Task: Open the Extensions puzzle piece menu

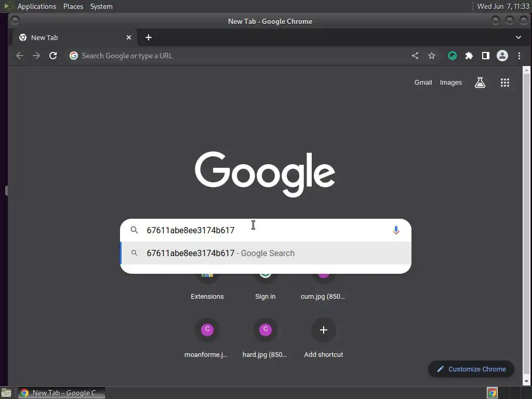Action: [469, 56]
